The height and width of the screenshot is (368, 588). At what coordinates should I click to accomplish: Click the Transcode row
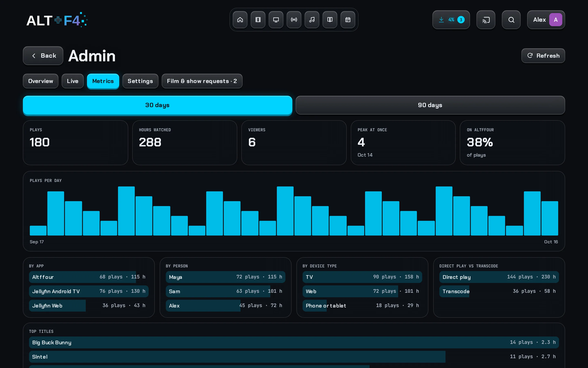(499, 291)
